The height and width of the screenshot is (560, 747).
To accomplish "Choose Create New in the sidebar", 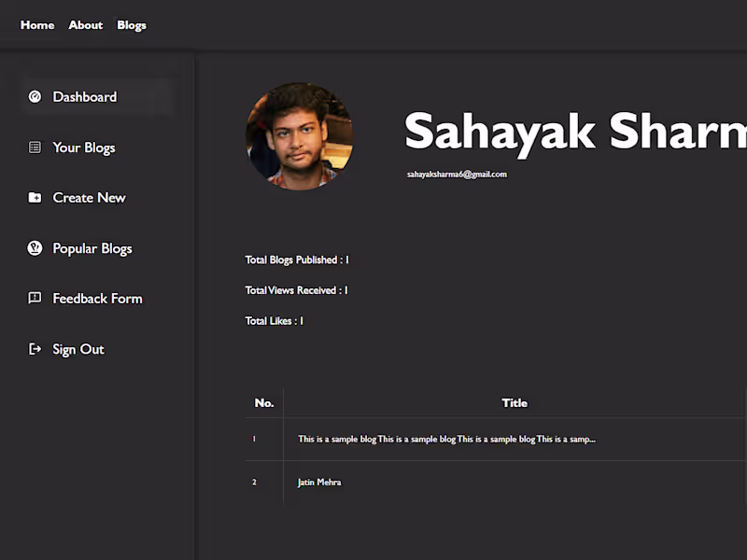I will pos(89,198).
